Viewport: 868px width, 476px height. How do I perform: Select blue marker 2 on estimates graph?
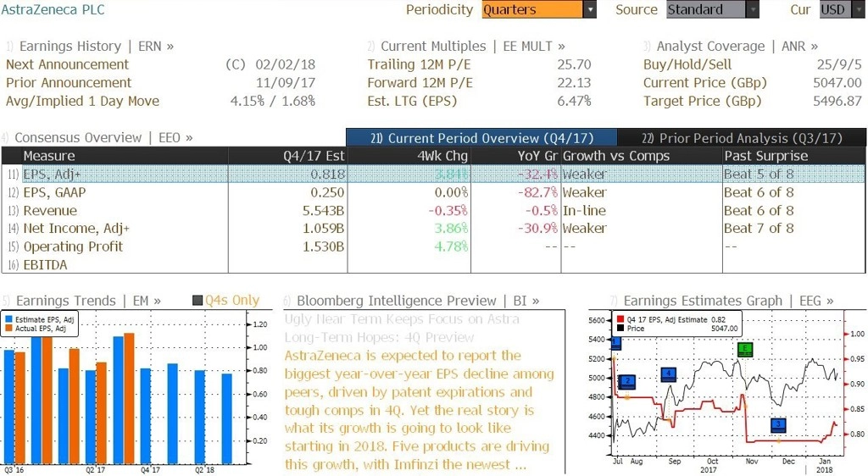(627, 381)
